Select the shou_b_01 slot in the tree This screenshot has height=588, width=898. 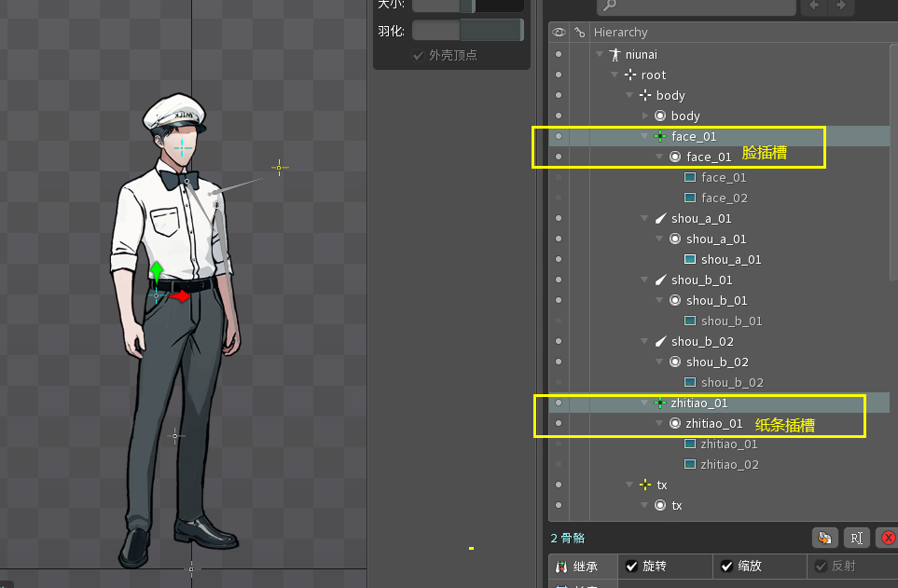(716, 301)
